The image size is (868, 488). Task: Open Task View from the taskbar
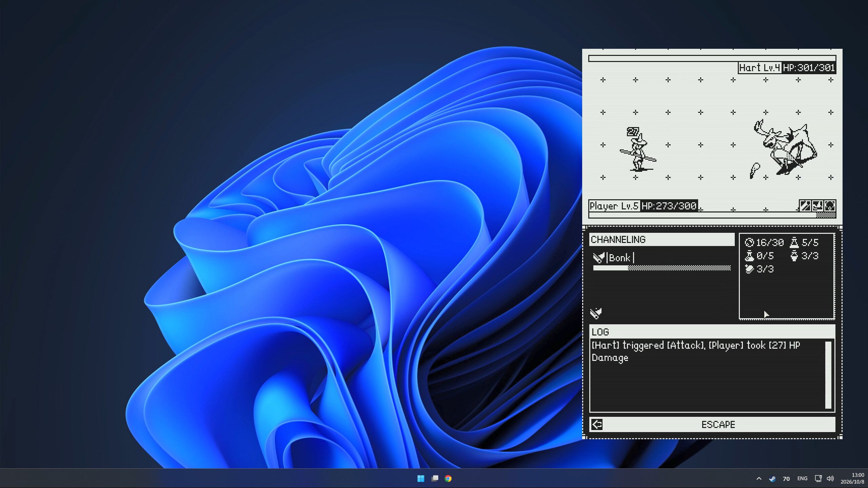(435, 479)
